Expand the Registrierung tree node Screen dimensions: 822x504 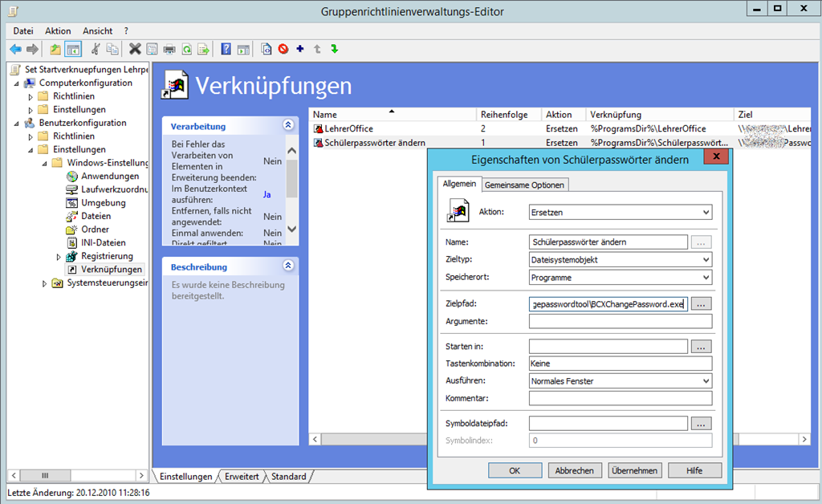59,257
